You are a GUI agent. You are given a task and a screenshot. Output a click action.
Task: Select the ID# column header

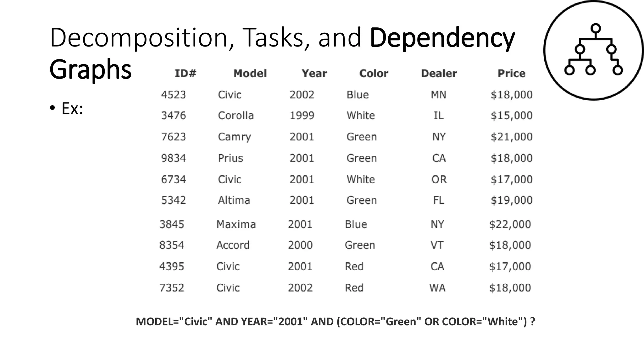(x=186, y=74)
